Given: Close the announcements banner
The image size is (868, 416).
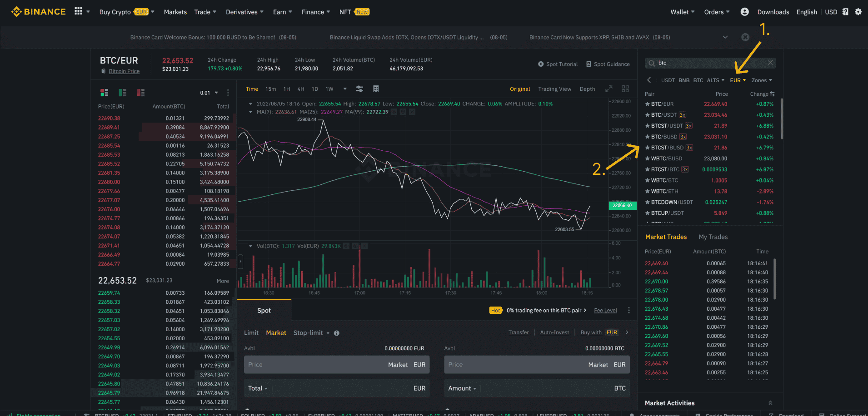Looking at the screenshot, I should 745,37.
